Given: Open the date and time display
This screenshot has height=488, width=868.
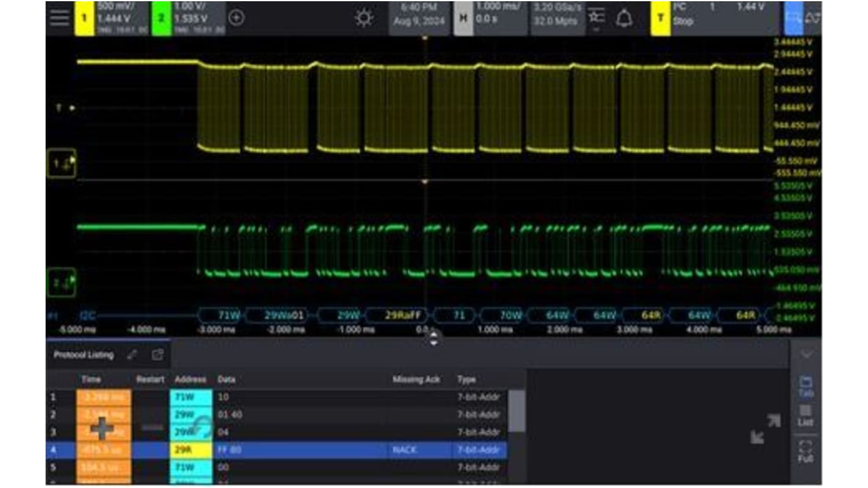Looking at the screenshot, I should click(419, 18).
